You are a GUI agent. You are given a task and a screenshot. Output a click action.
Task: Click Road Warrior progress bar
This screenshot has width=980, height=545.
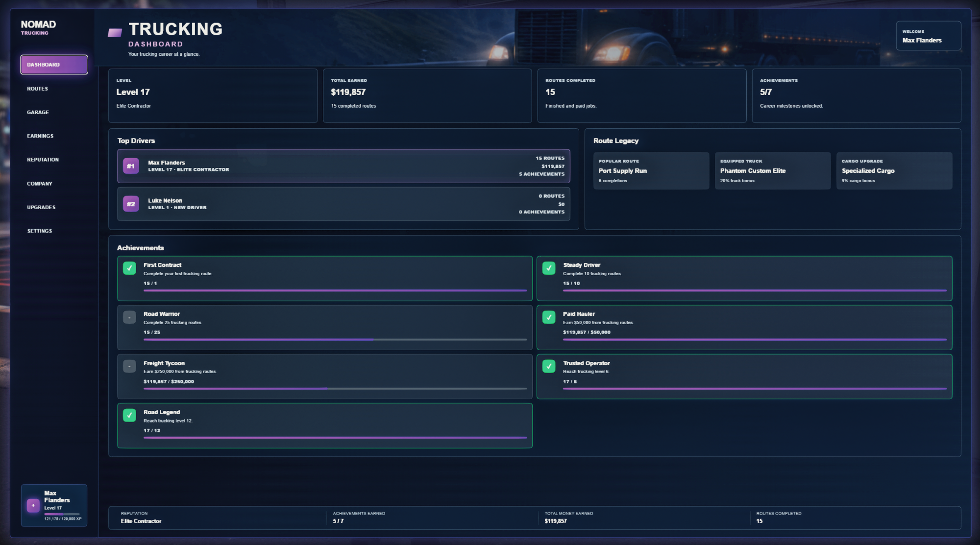coord(335,339)
